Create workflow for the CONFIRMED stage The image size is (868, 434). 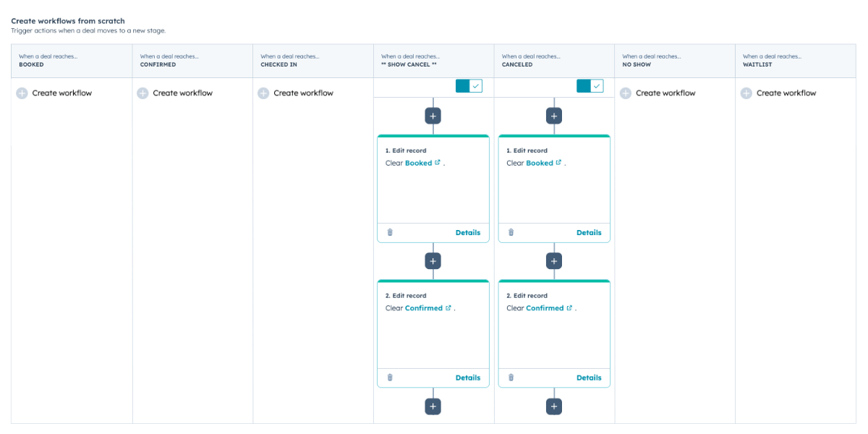tap(182, 93)
